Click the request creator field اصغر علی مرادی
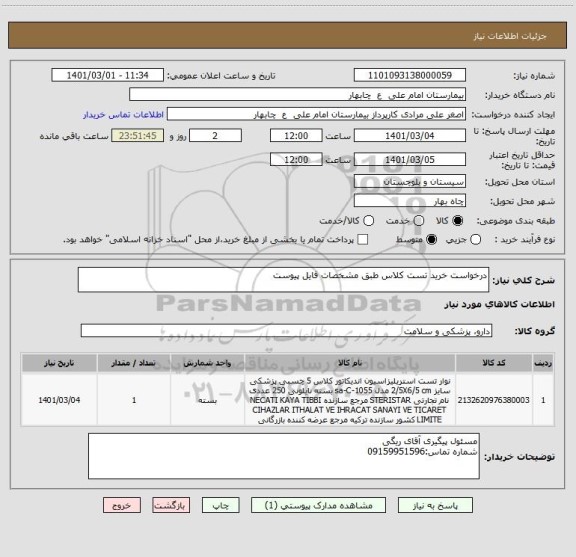 (x=316, y=115)
